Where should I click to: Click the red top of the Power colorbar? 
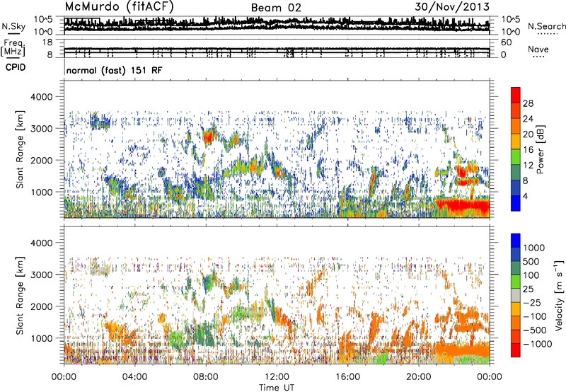tap(516, 93)
